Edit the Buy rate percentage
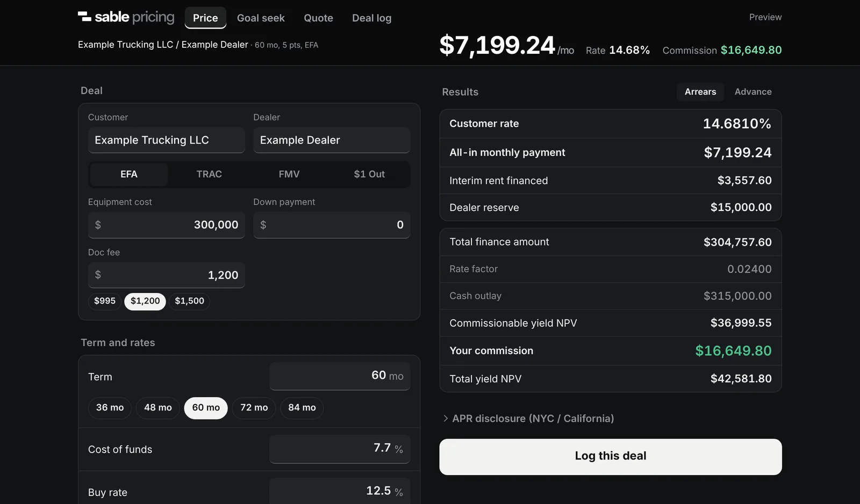This screenshot has width=860, height=504. (x=340, y=491)
